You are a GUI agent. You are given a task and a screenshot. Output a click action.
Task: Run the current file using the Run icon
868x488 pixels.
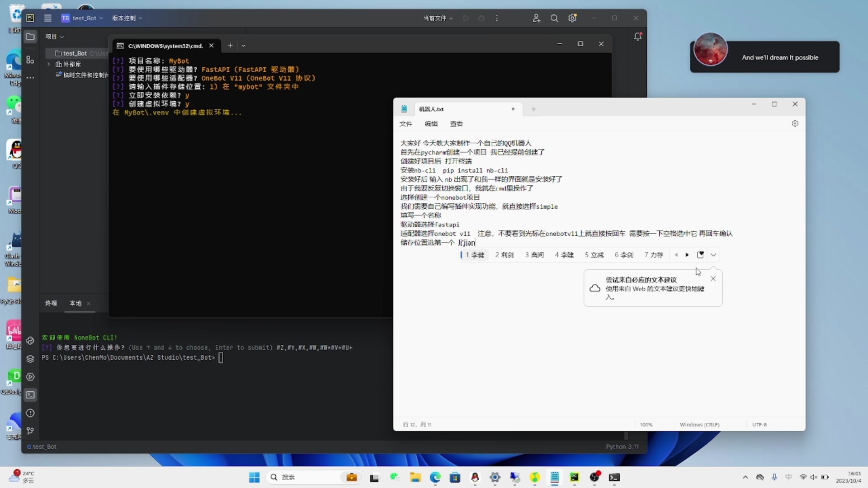(466, 18)
